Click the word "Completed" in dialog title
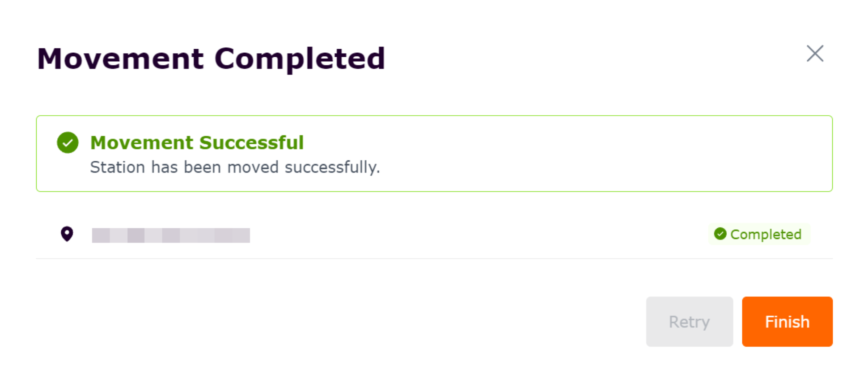Image resolution: width=868 pixels, height=378 pixels. click(300, 59)
